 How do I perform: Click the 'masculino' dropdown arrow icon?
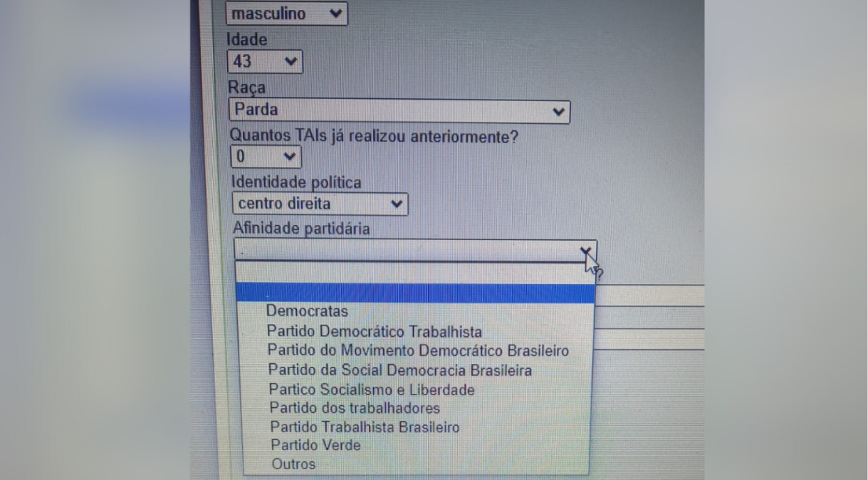(x=336, y=13)
